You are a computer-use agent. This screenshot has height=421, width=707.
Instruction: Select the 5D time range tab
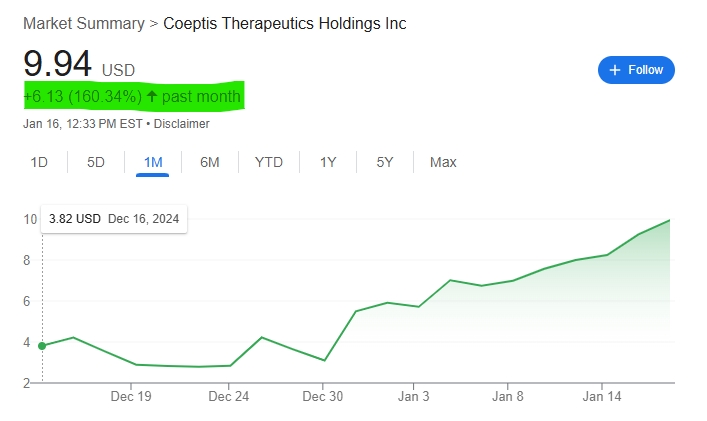[96, 162]
